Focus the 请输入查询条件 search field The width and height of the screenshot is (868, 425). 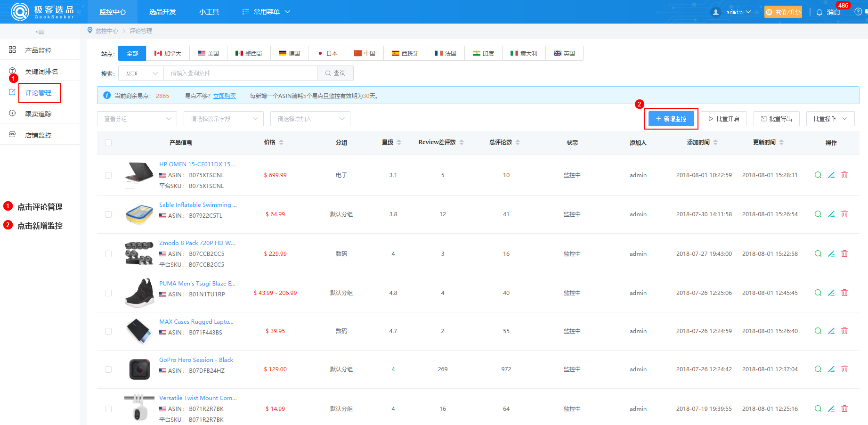(x=240, y=74)
